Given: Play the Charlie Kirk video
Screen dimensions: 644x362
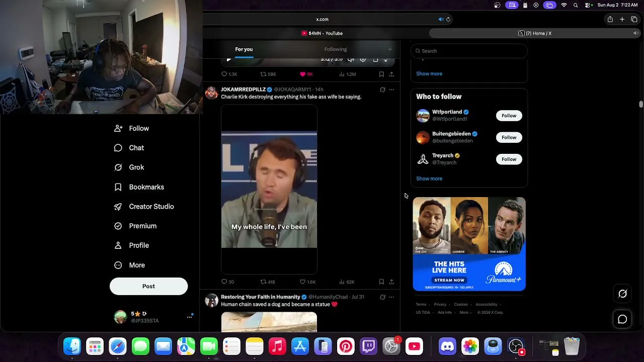Looking at the screenshot, I should [269, 190].
